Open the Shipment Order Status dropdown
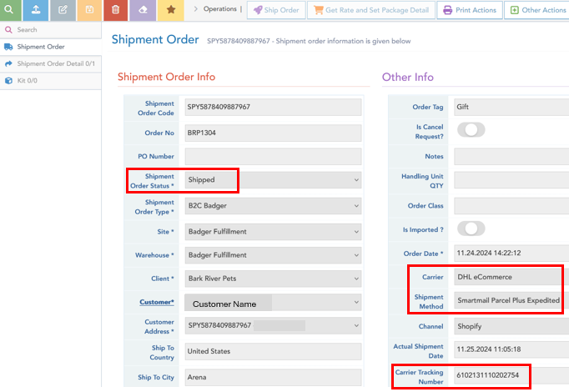This screenshot has height=392, width=569. point(273,179)
